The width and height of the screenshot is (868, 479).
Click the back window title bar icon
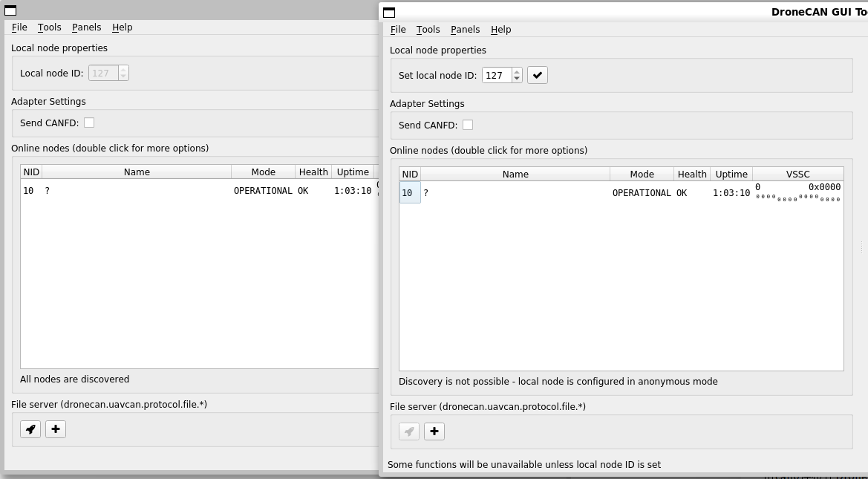pyautogui.click(x=10, y=10)
